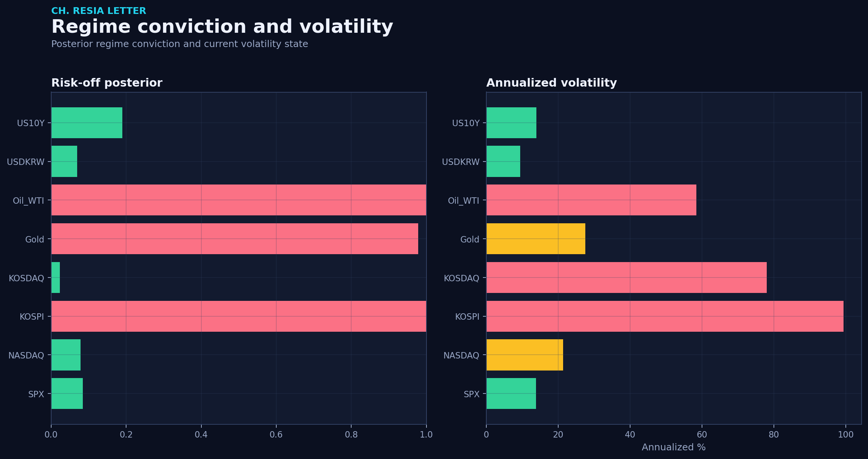Click the Annualized volatility panel title
Viewport: 868px width, 459px height.
tap(551, 83)
